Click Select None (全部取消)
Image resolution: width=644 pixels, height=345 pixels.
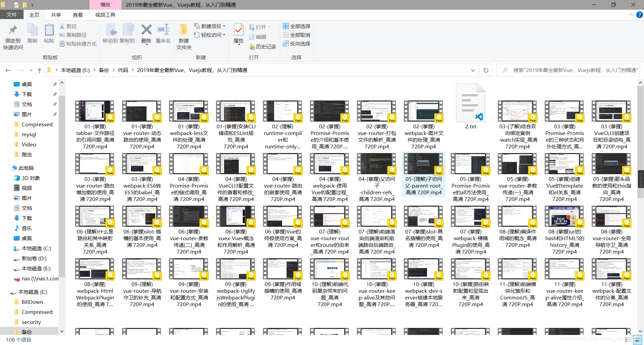[297, 35]
